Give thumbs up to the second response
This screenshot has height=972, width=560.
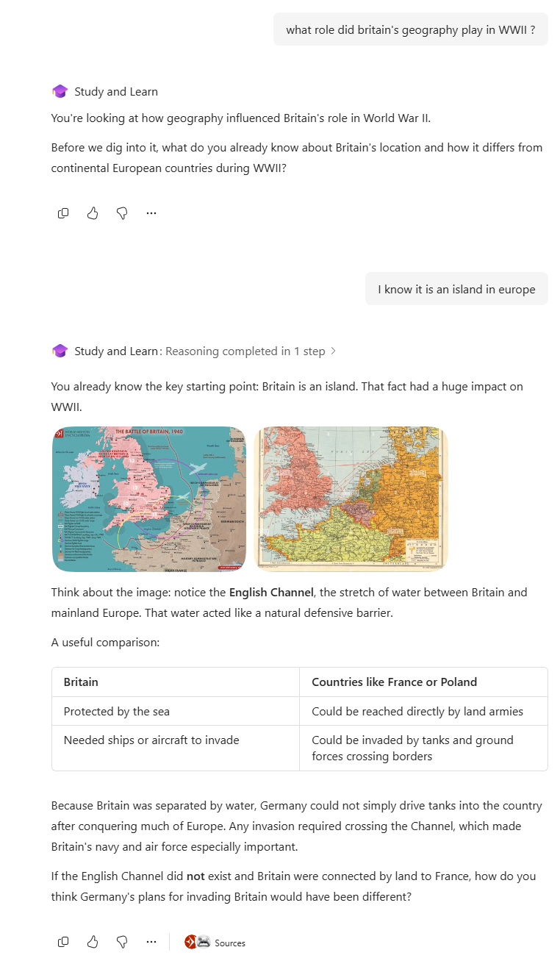click(93, 942)
